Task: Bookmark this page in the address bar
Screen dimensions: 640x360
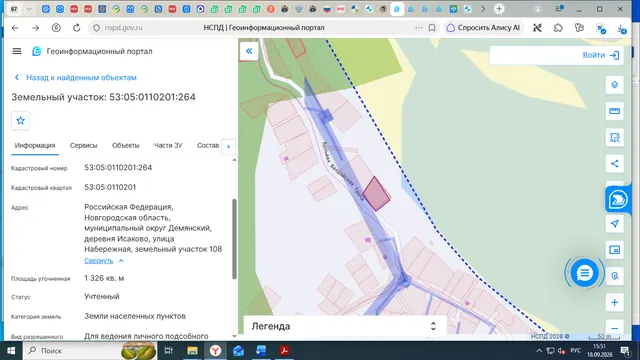Action: tap(432, 28)
